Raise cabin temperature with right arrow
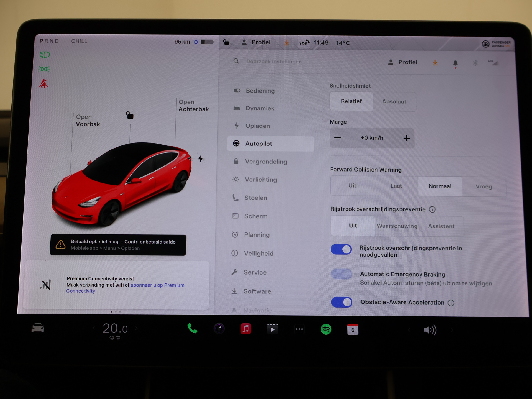This screenshot has width=532, height=399. point(137,329)
